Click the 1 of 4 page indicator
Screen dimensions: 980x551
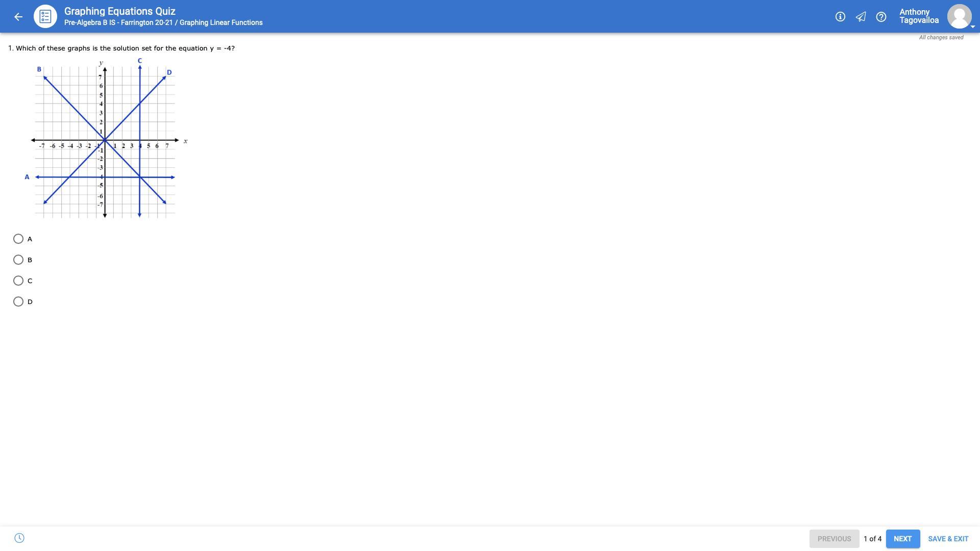pos(872,539)
